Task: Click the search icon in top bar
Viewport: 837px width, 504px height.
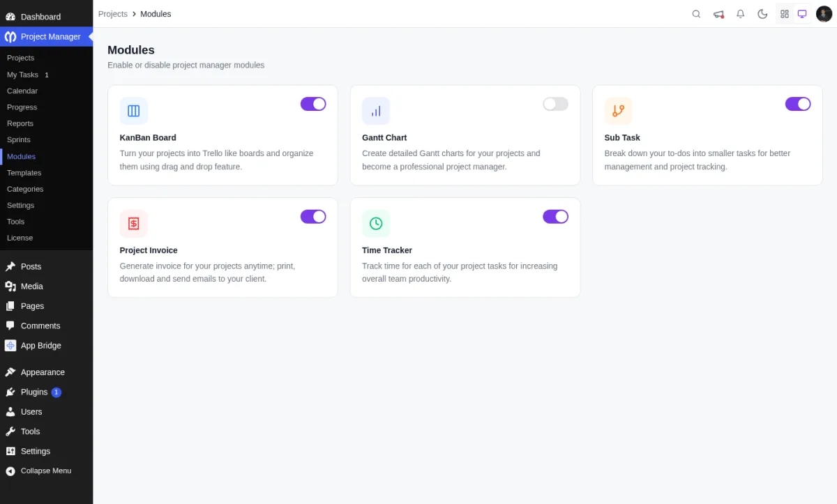Action: click(x=696, y=14)
